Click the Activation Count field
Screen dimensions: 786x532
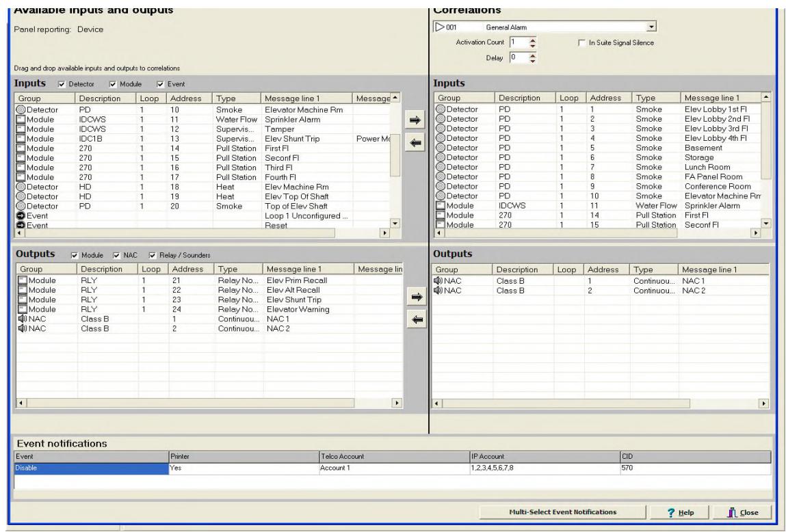click(x=519, y=42)
